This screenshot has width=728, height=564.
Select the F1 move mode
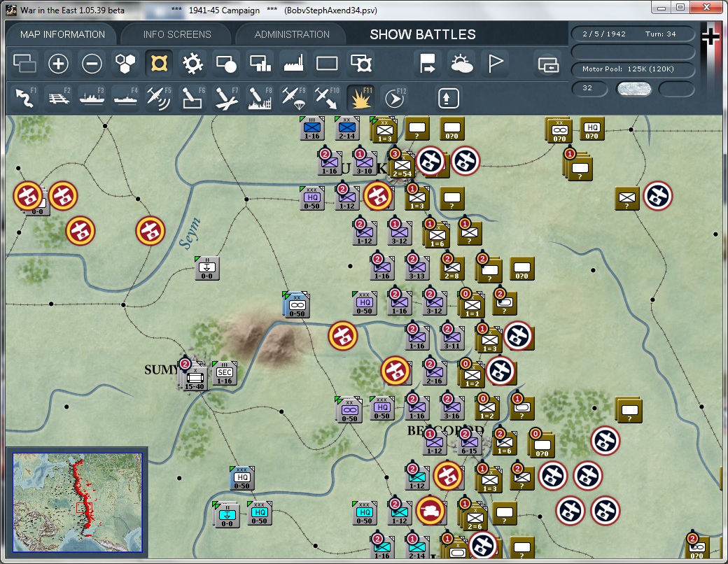coord(24,98)
